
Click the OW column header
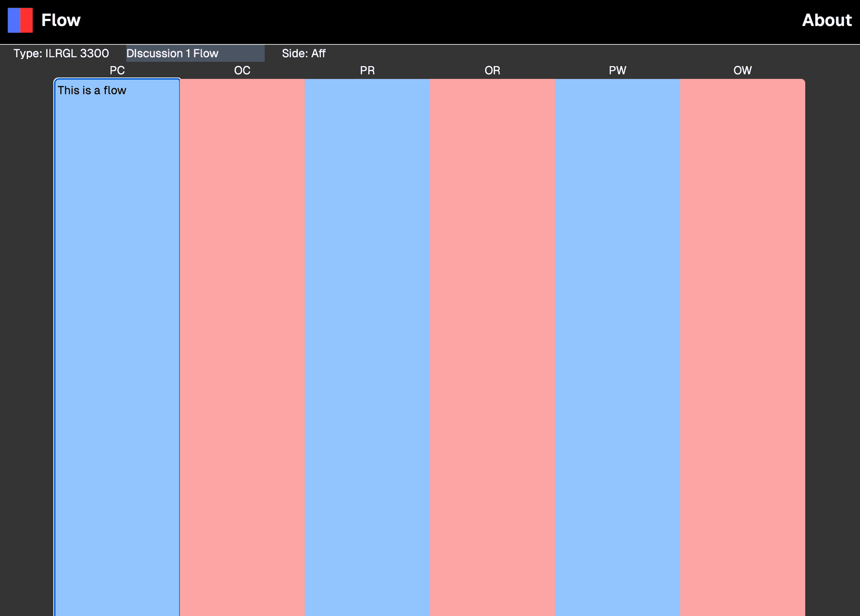(743, 70)
